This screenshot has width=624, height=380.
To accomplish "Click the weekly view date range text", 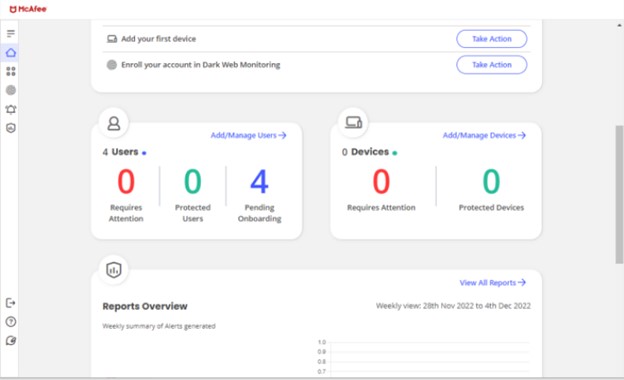I will click(x=453, y=306).
